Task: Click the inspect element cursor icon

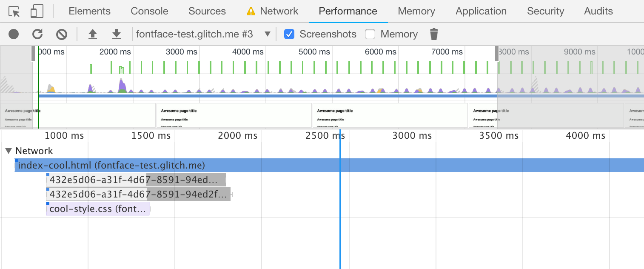Action: tap(14, 11)
